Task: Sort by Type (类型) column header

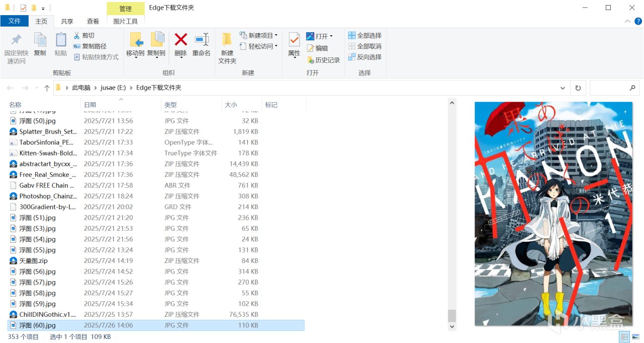Action: click(191, 105)
